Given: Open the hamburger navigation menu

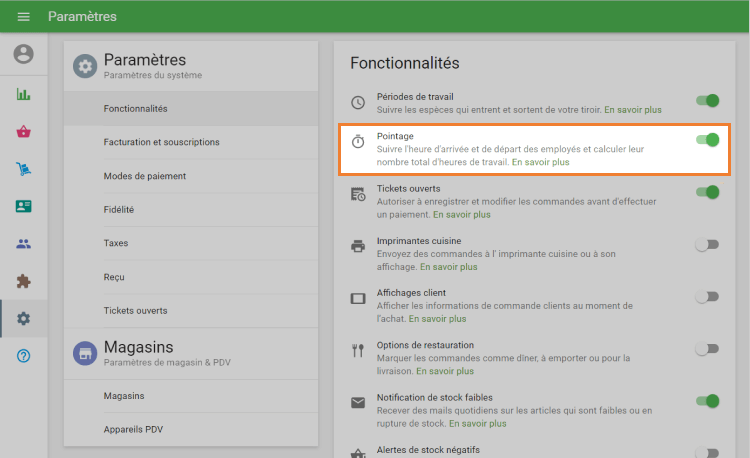Looking at the screenshot, I should coord(23,17).
